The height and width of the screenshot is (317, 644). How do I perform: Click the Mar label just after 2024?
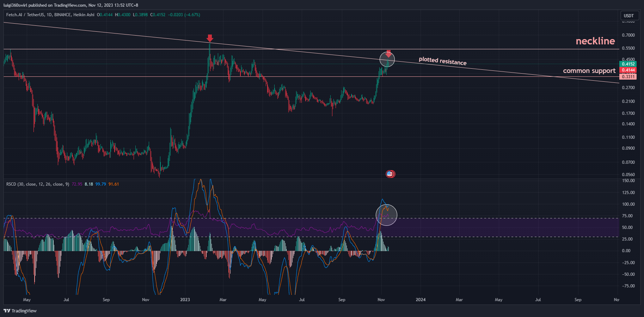[459, 300]
